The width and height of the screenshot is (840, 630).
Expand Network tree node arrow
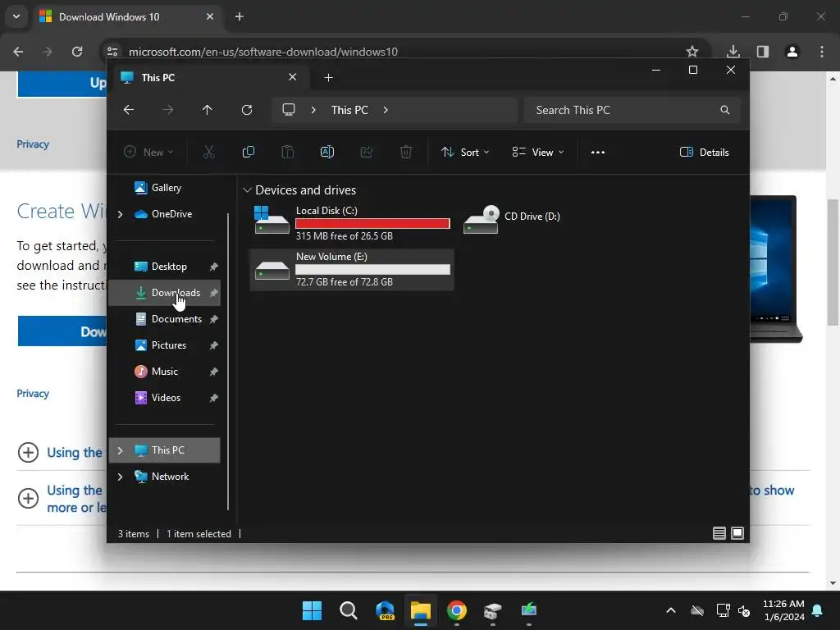pyautogui.click(x=120, y=477)
